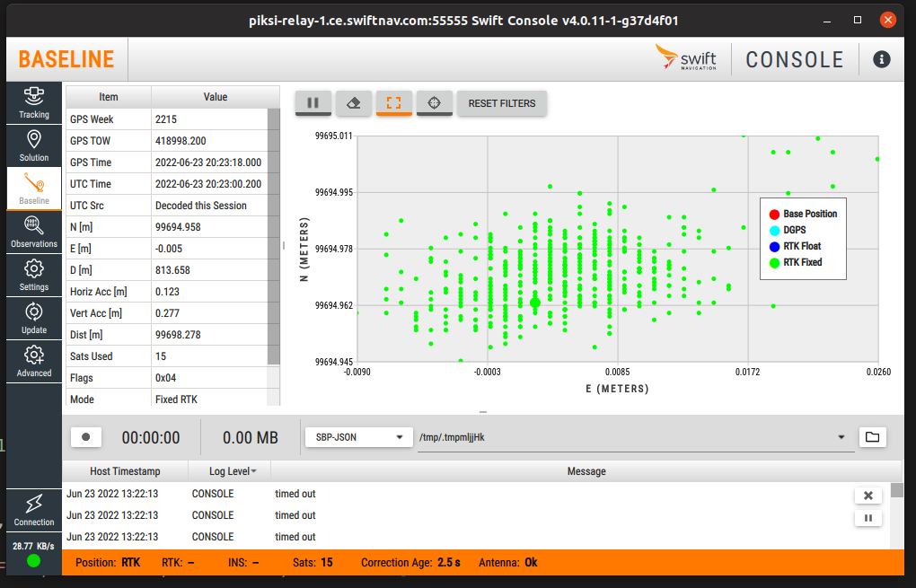The height and width of the screenshot is (588, 916).
Task: Open the Tracking tab in sidebar
Action: pyautogui.click(x=34, y=102)
